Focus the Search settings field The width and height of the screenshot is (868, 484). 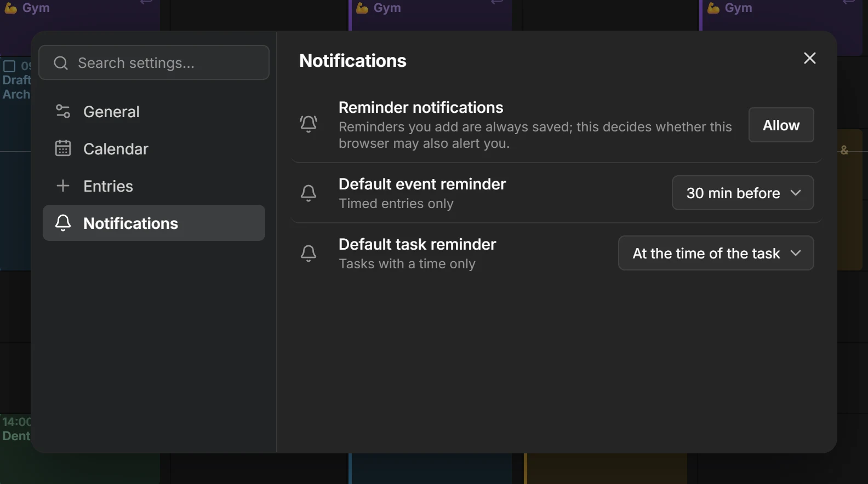[154, 62]
